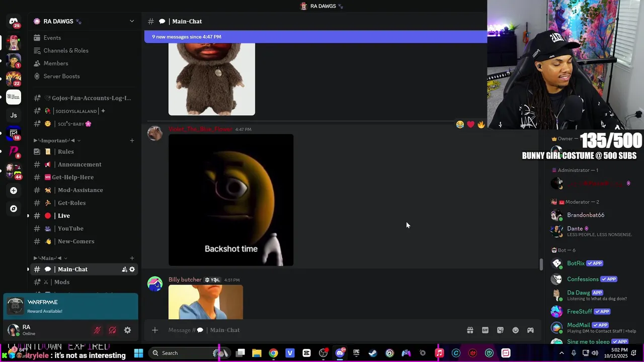Image resolution: width=644 pixels, height=362 pixels.
Task: Open the Get-Help-Here channel
Action: coord(84,177)
